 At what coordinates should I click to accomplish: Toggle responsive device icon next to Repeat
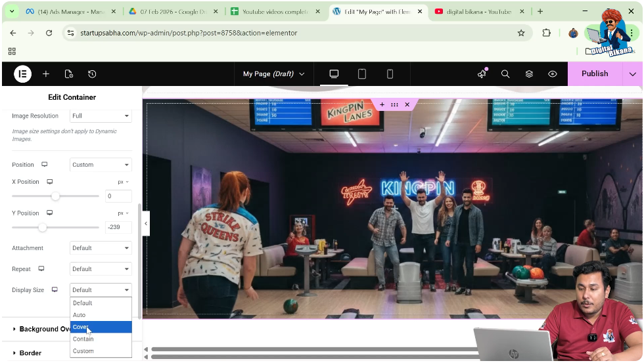tap(41, 268)
